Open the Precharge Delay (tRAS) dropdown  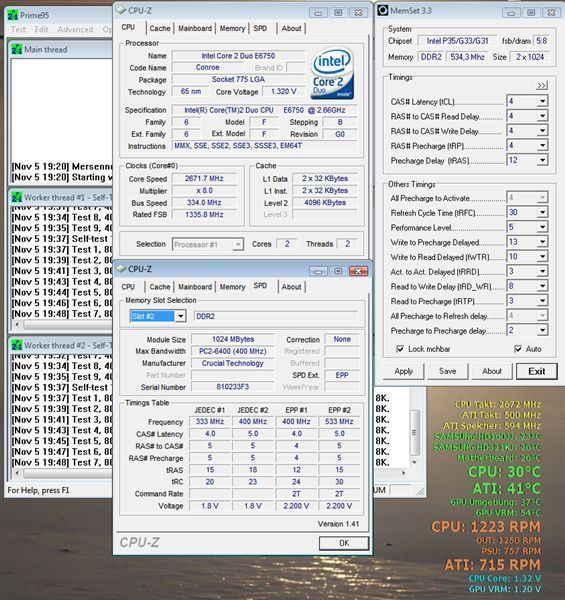542,160
